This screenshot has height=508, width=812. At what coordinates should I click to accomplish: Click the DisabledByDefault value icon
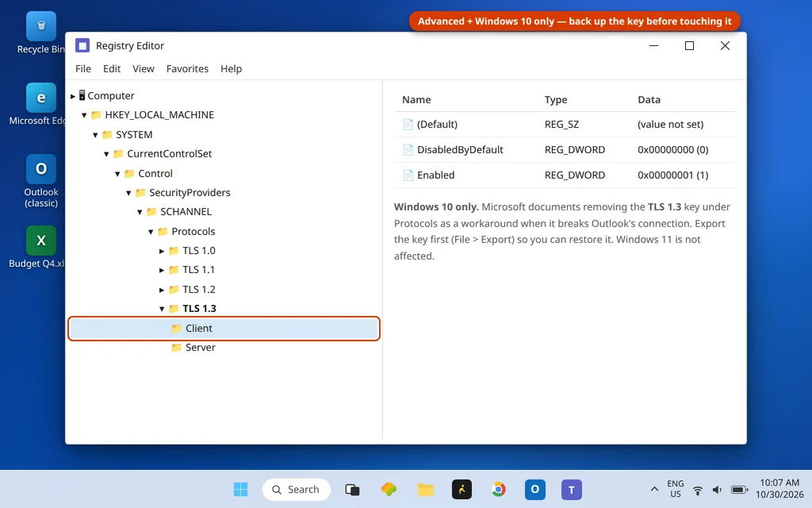click(408, 150)
